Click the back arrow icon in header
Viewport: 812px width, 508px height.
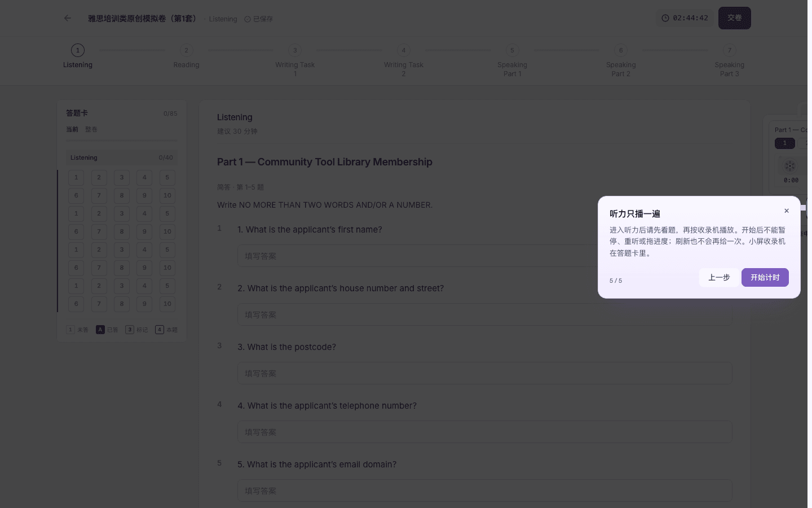click(x=68, y=18)
